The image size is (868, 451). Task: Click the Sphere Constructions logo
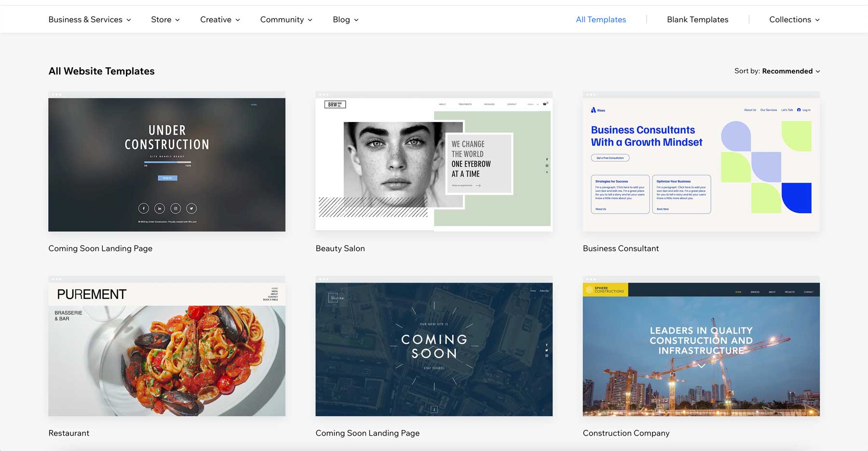pos(605,289)
